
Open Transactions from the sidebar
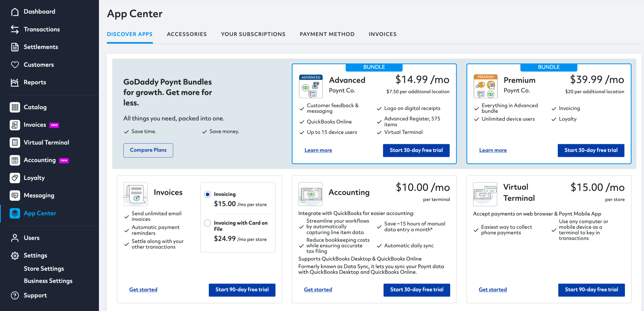click(x=42, y=29)
